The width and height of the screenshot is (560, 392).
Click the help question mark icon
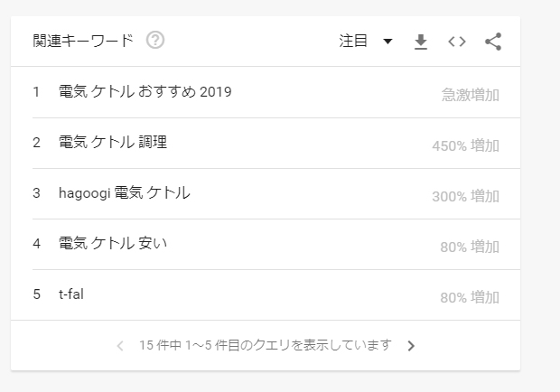(155, 40)
